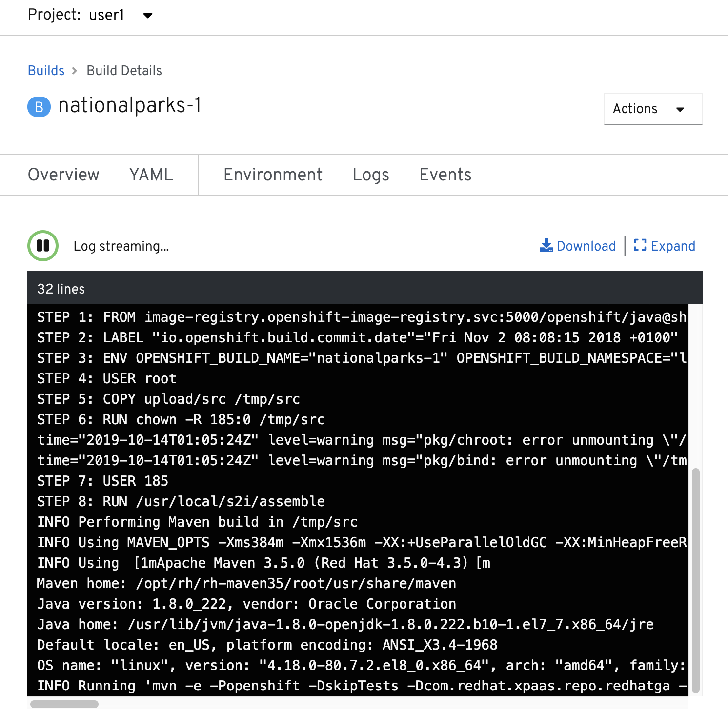This screenshot has height=709, width=728.
Task: Click the Download log link
Action: 586,246
